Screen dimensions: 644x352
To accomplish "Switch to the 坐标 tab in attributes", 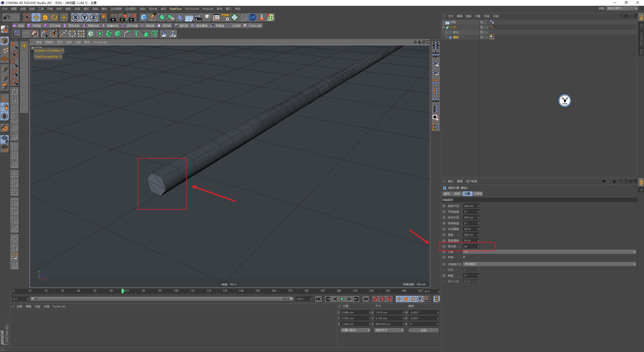I will [457, 194].
